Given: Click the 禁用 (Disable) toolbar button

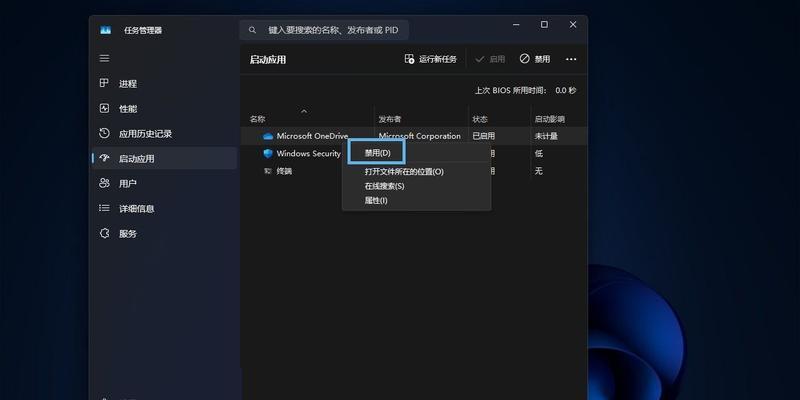Looking at the screenshot, I should pyautogui.click(x=535, y=59).
